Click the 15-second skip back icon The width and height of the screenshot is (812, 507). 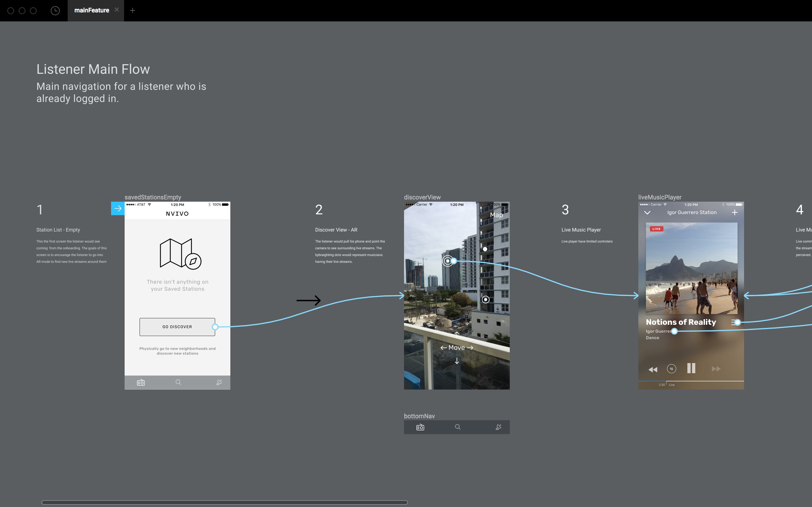(x=671, y=369)
